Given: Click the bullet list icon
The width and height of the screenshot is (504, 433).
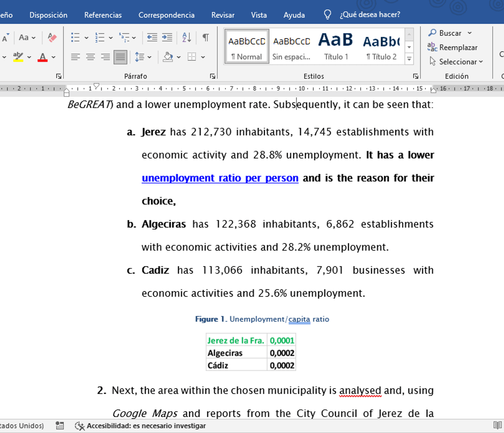Looking at the screenshot, I should pos(75,37).
